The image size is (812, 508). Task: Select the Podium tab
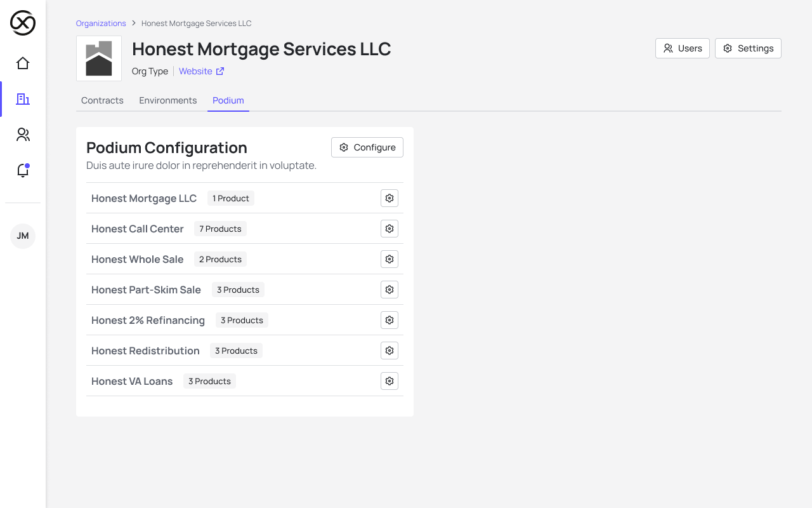coord(228,100)
